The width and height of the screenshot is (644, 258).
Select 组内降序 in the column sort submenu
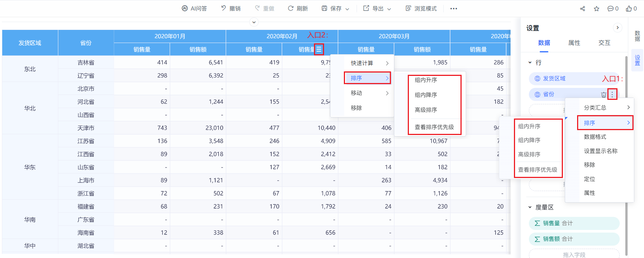426,95
